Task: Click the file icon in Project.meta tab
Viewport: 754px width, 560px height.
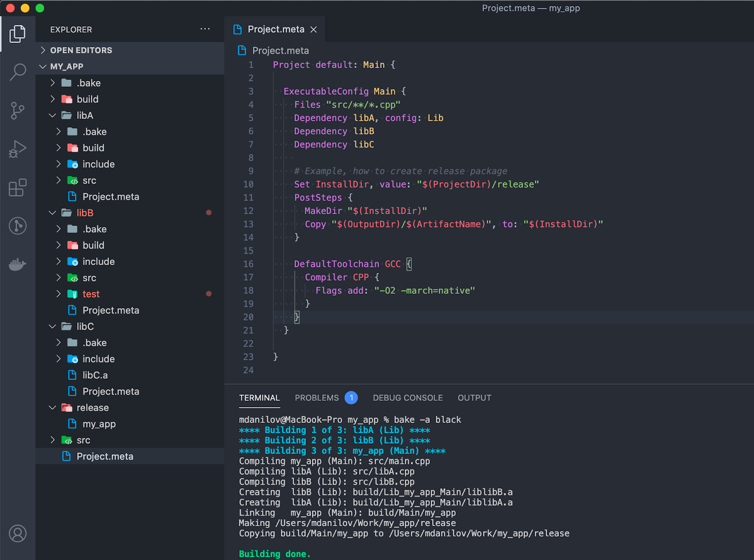Action: [238, 30]
